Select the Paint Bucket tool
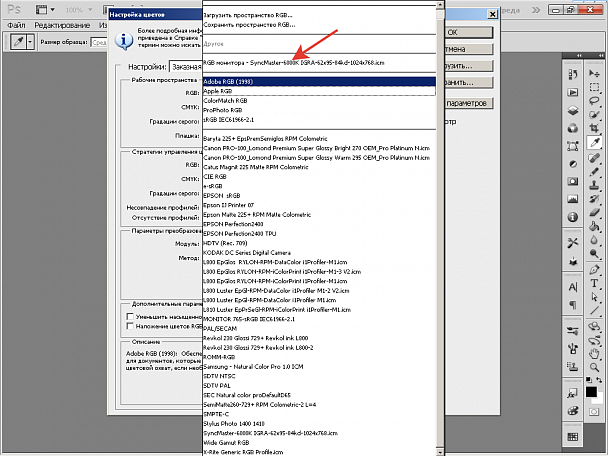 pos(594,226)
